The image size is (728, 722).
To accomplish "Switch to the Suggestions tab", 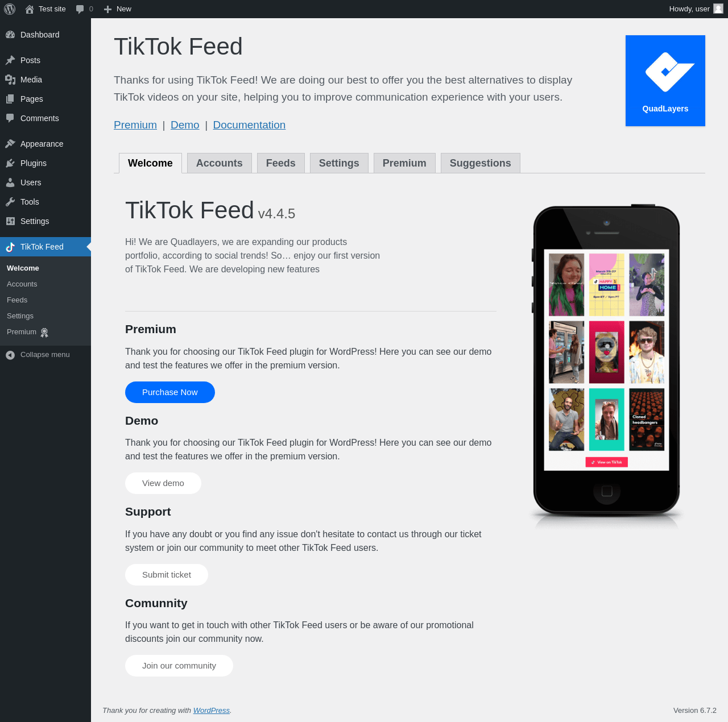I will point(480,163).
